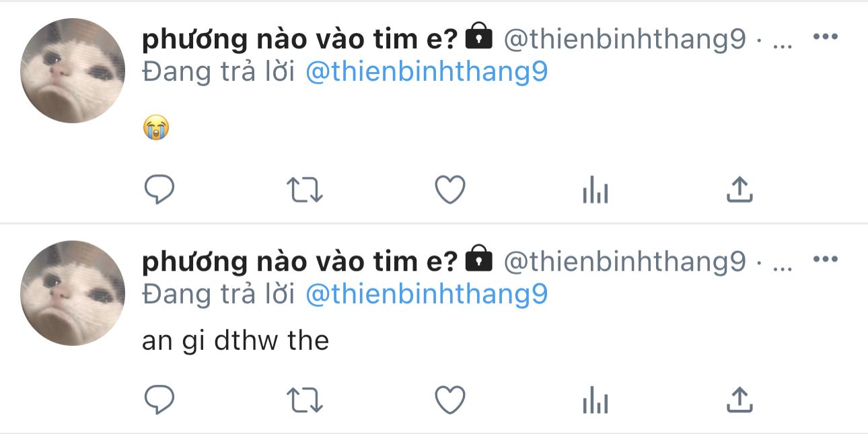The height and width of the screenshot is (434, 868).
Task: View analytics of the crying emoji tweet
Action: tap(595, 191)
